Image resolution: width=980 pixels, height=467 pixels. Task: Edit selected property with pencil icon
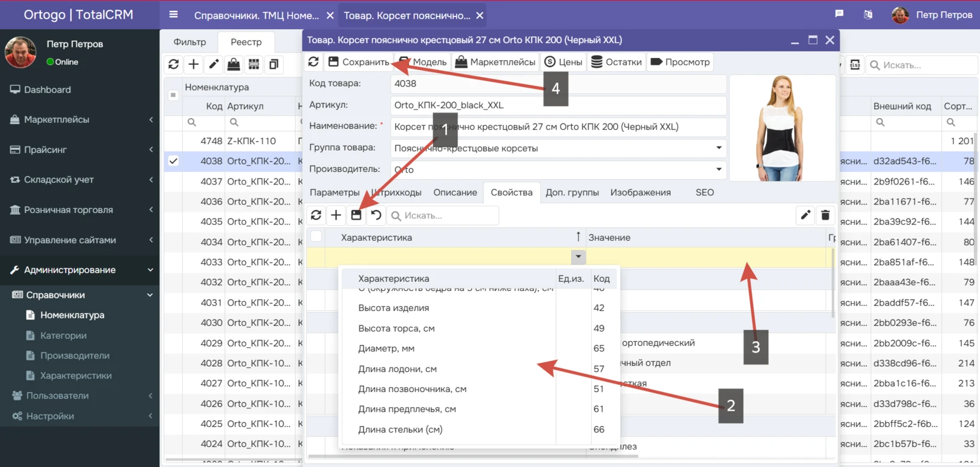pos(805,215)
